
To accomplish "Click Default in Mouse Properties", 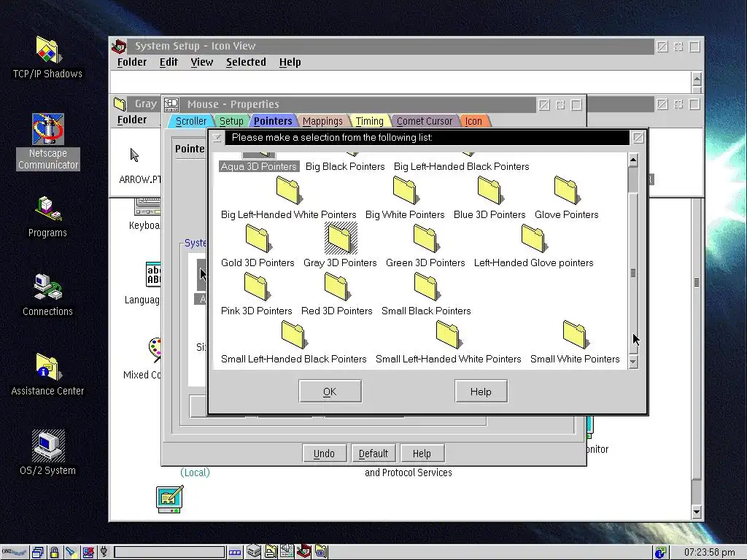I will (373, 454).
